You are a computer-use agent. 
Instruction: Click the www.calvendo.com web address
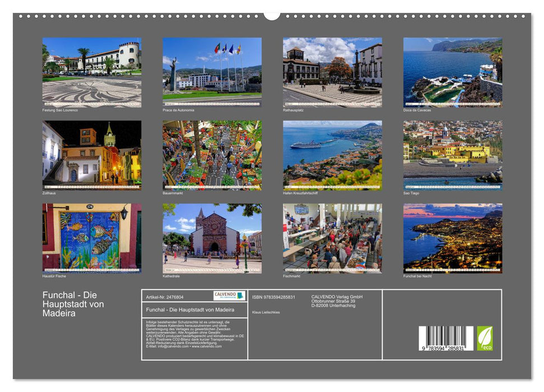coord(206,346)
